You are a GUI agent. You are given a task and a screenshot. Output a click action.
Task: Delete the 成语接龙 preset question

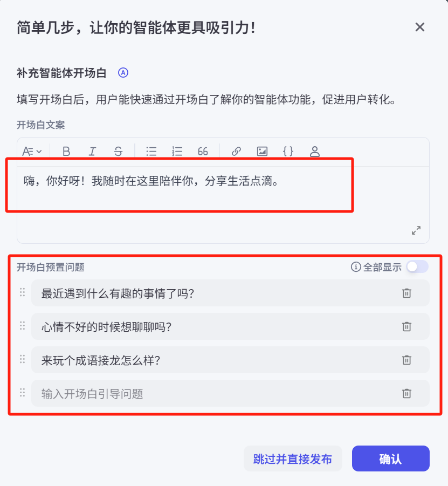(407, 360)
